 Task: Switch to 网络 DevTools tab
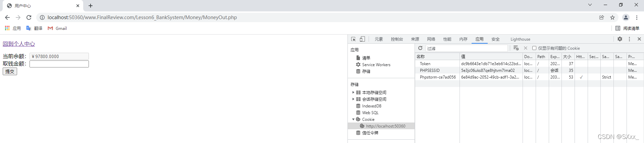431,39
